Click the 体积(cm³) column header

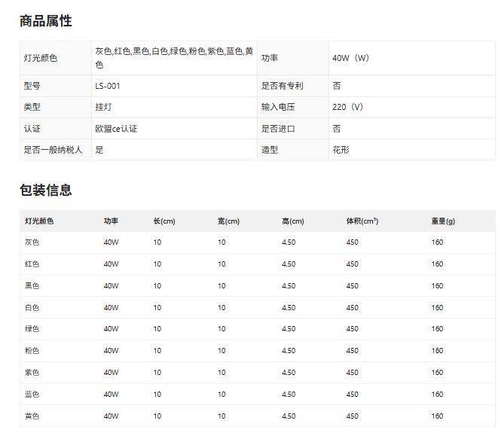(362, 221)
